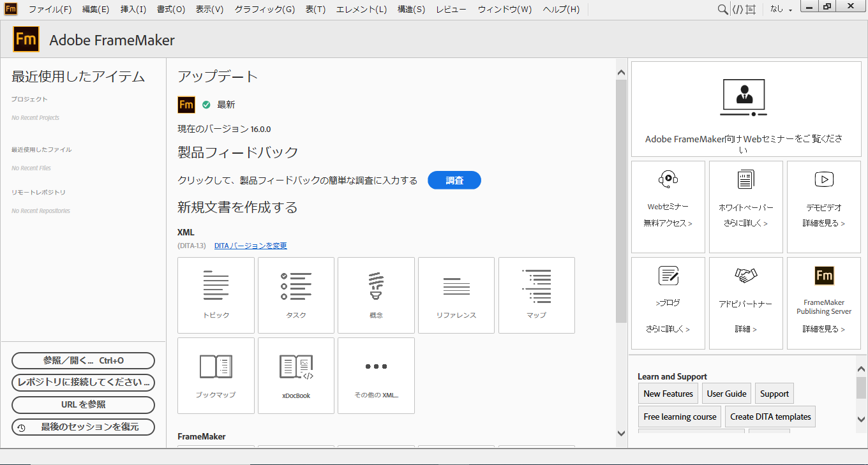Viewport: 868px width, 465px height.
Task: Expand the なし workspace dropdown
Action: (781, 10)
